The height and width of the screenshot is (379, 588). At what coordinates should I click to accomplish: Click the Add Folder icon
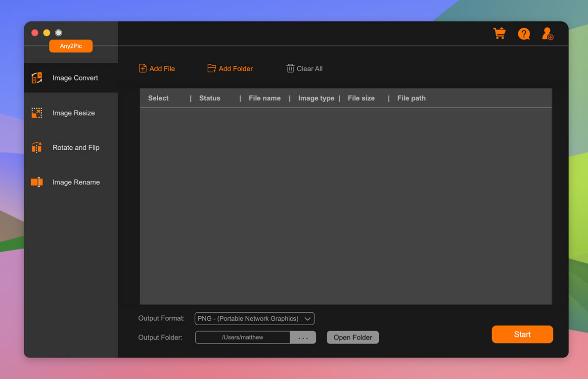point(212,68)
